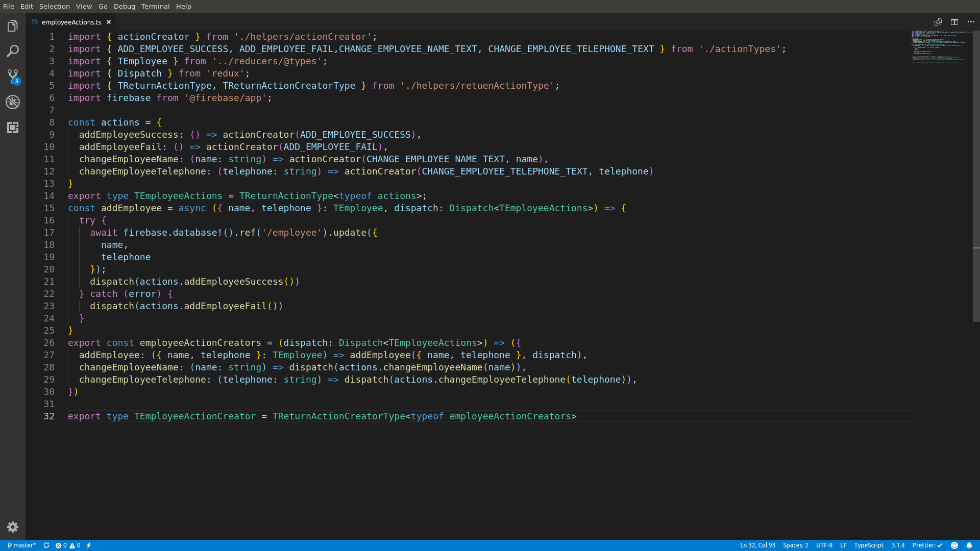980x551 pixels.
Task: Click the lightning bolt icon in status bar
Action: (88, 545)
